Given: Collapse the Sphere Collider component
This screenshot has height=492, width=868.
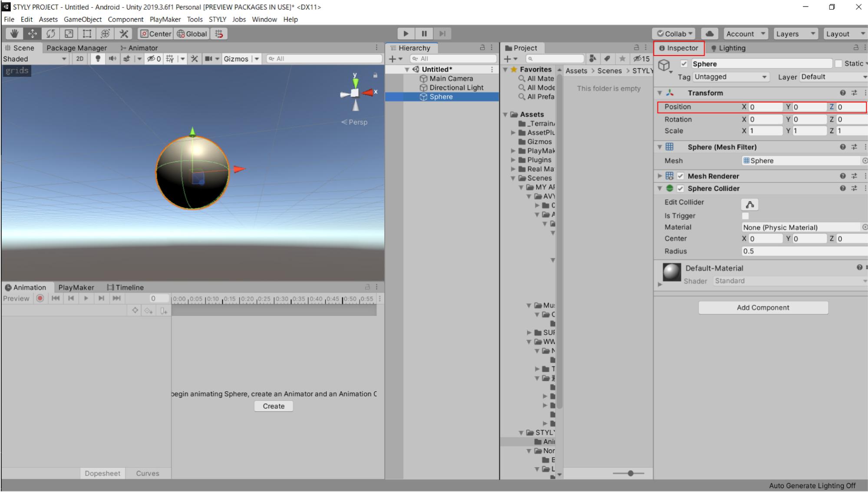Looking at the screenshot, I should click(x=660, y=188).
